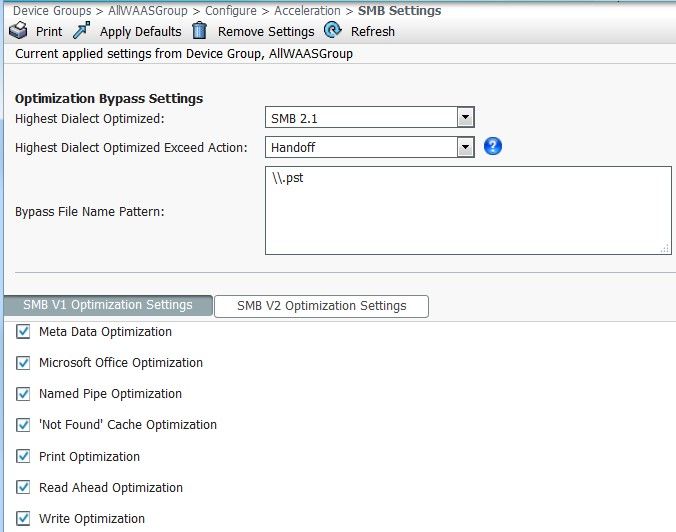676x532 pixels.
Task: Expand the Exceed Action Handoff dropdown
Action: tap(369, 147)
